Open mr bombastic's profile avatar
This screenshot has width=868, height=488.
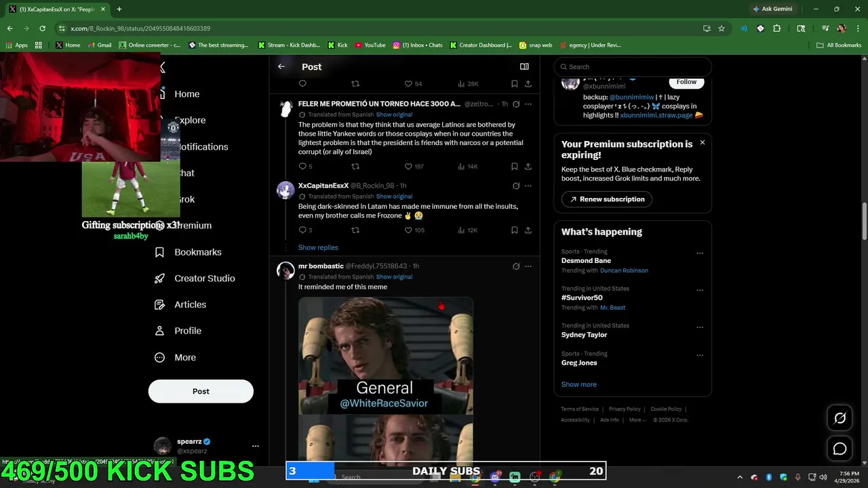[285, 270]
